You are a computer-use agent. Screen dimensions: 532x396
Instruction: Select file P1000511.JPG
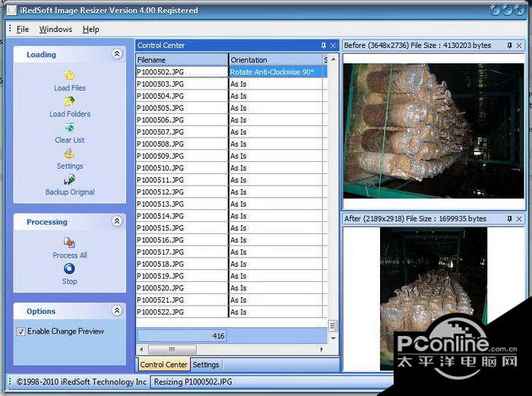[x=182, y=180]
